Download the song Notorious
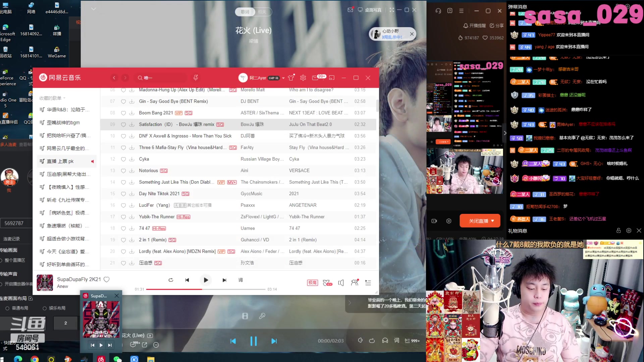Image resolution: width=644 pixels, height=362 pixels. 132,171
